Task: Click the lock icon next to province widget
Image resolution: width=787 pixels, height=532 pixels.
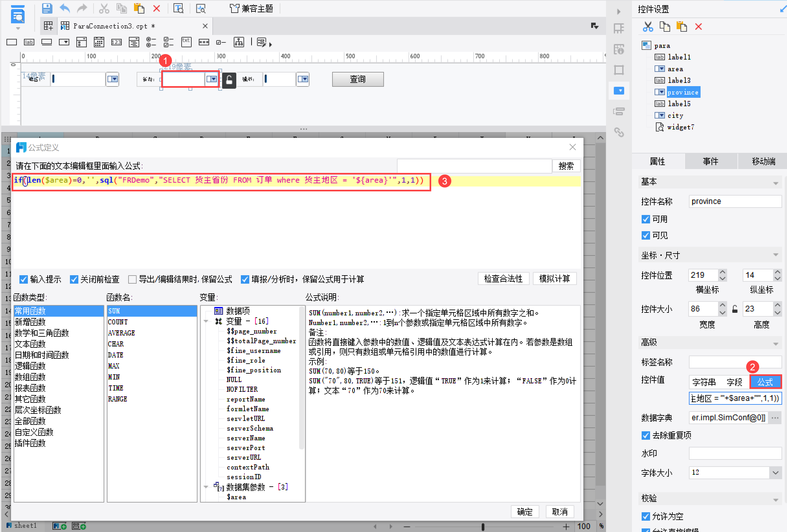Action: point(229,80)
